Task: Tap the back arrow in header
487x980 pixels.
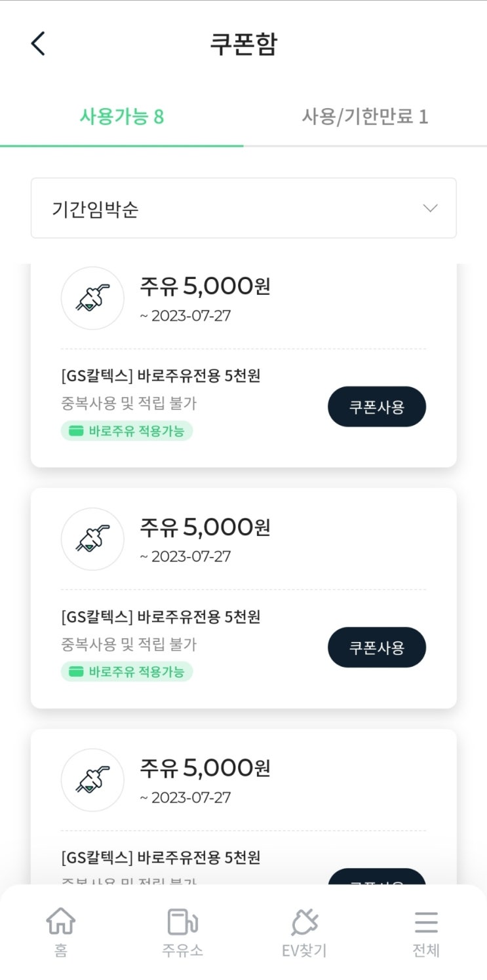Action: click(x=38, y=44)
